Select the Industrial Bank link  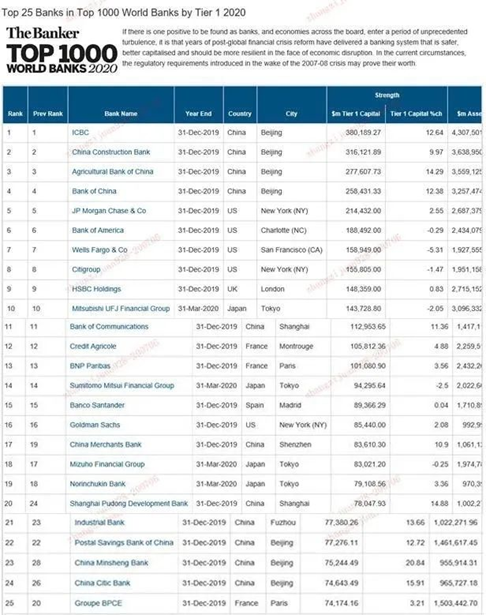[100, 523]
